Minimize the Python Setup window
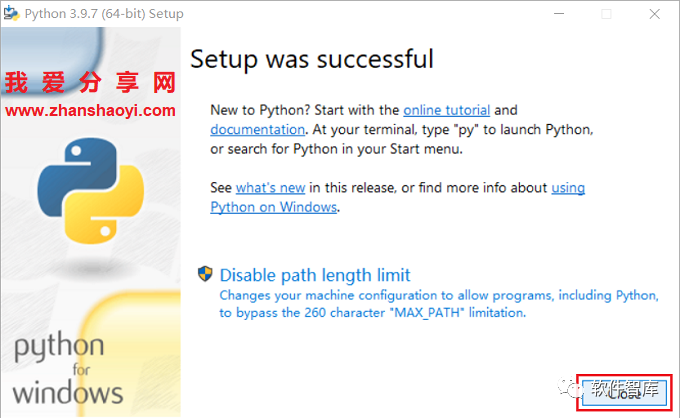Image resolution: width=680 pixels, height=418 pixels. [559, 14]
